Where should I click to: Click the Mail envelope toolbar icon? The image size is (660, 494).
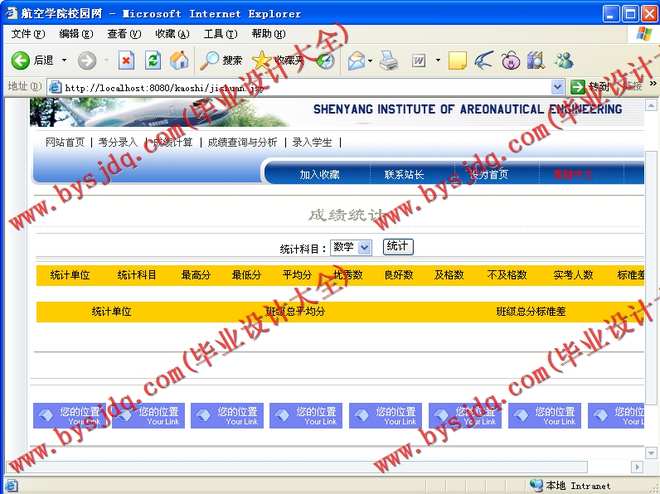tap(355, 60)
